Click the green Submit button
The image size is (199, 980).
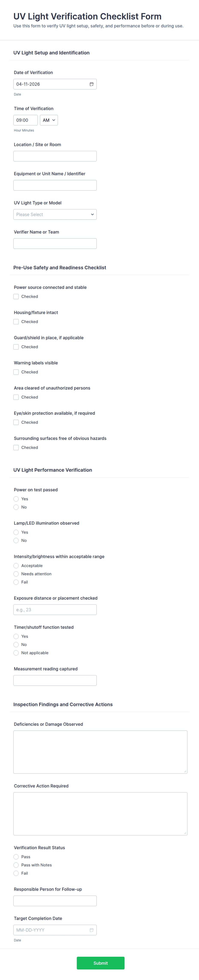pyautogui.click(x=100, y=963)
